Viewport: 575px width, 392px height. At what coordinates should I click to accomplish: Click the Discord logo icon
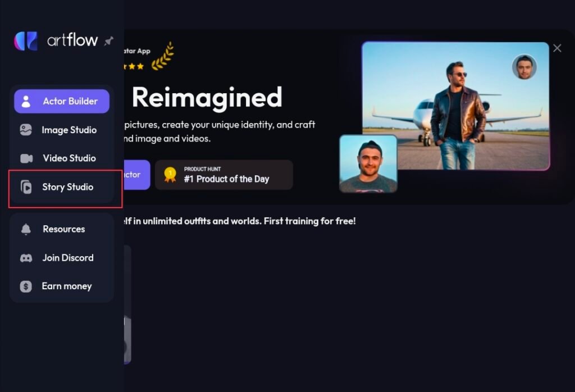[26, 258]
